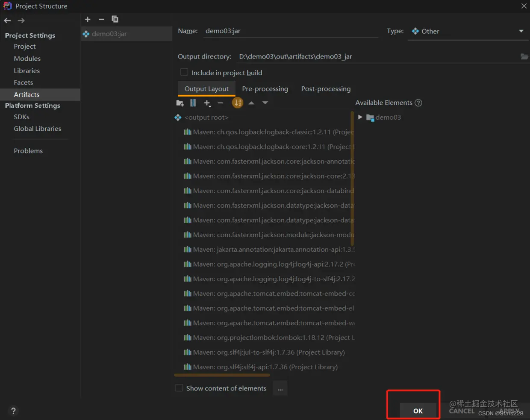This screenshot has height=420, width=530.
Task: Click the artifact Name input field
Action: [x=291, y=31]
